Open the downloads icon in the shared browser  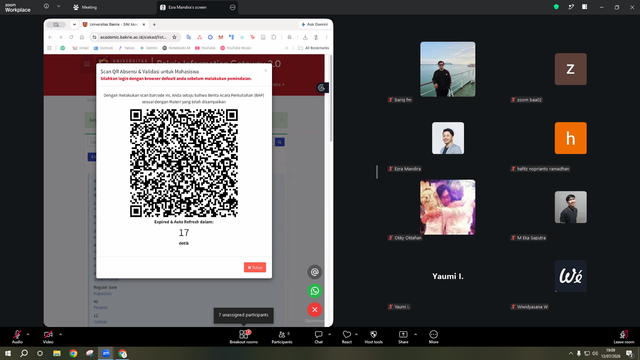[305, 37]
